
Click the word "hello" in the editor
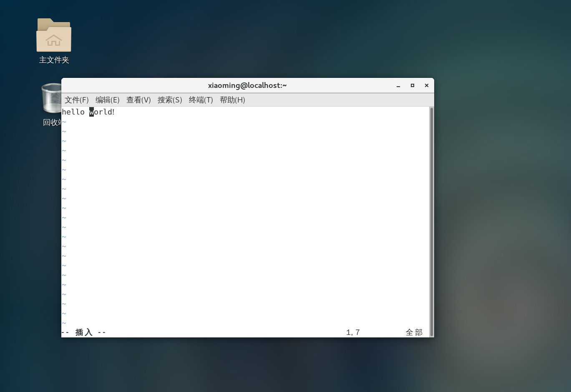point(73,112)
